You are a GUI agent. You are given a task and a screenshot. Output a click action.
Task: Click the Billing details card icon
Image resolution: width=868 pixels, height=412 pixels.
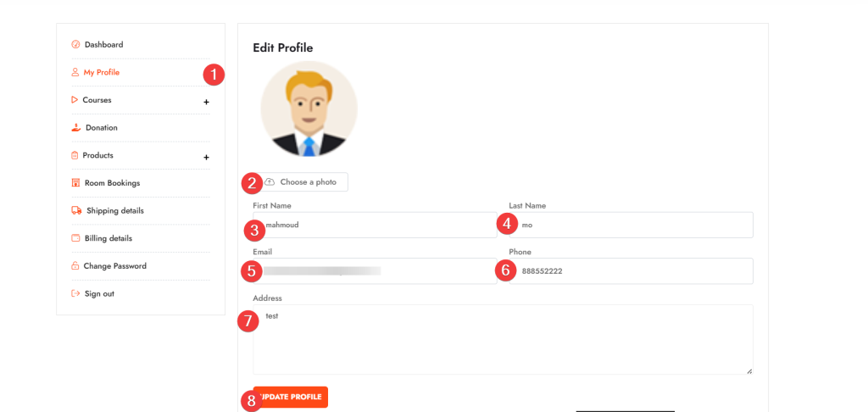[x=76, y=238]
